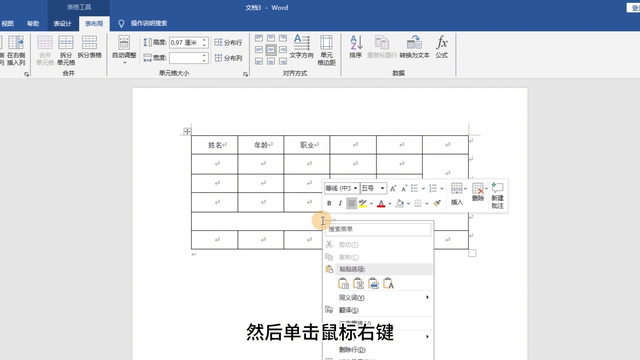Click the empty column width (宽度) field
The height and width of the screenshot is (360, 640).
(185, 58)
